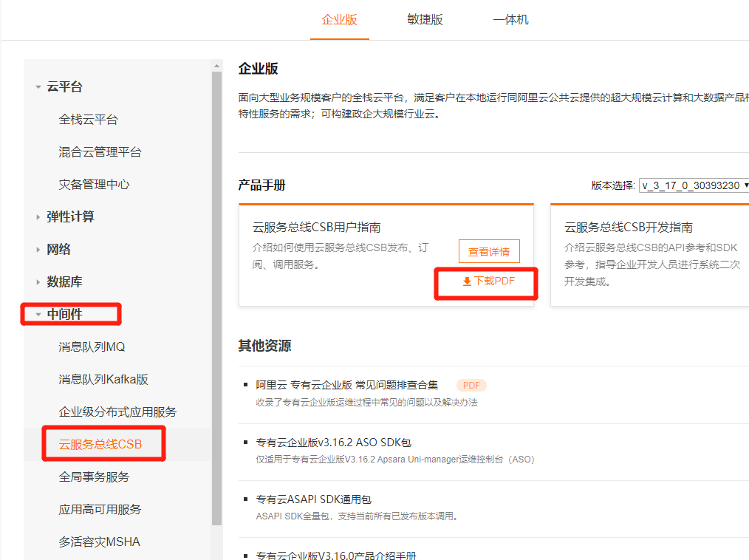Click the sidebar scrollbar up arrow

tap(217, 66)
